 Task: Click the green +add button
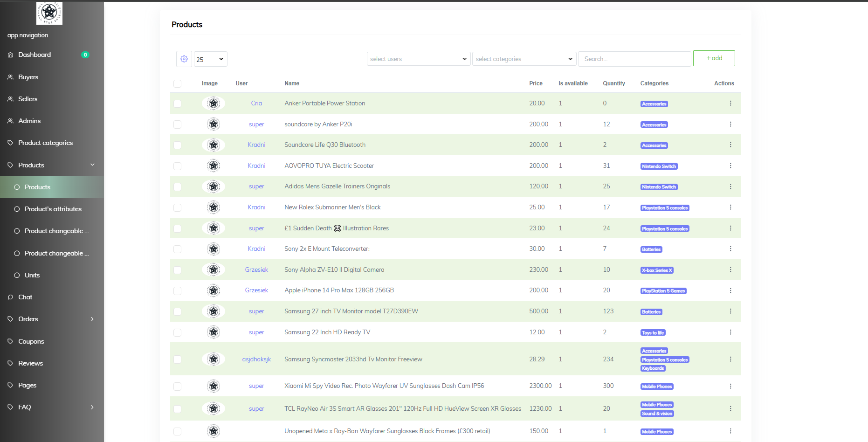coord(714,58)
